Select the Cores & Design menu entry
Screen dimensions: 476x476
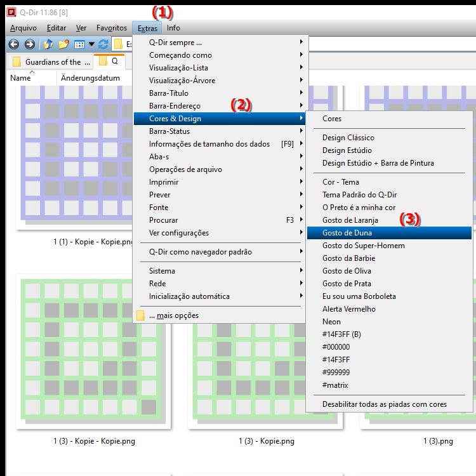[x=221, y=119]
